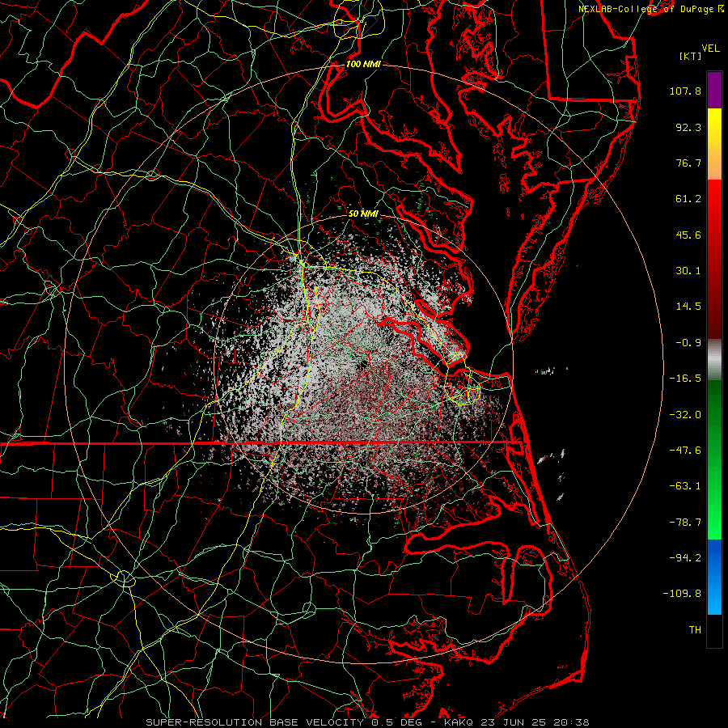
Task: Pick the green band on velocity scale
Action: [714, 459]
